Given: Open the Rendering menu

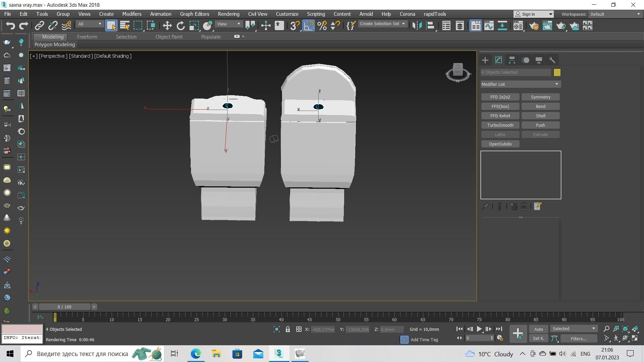Looking at the screenshot, I should [x=228, y=14].
